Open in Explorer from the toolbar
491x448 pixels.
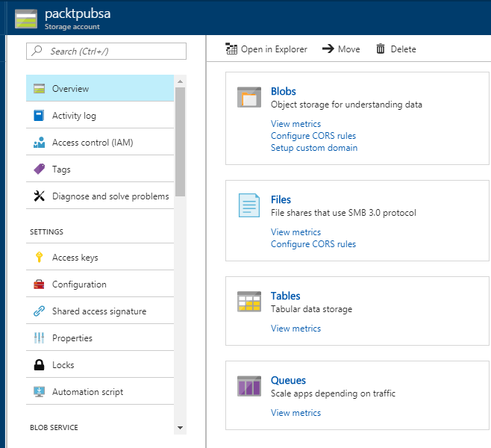(x=266, y=49)
